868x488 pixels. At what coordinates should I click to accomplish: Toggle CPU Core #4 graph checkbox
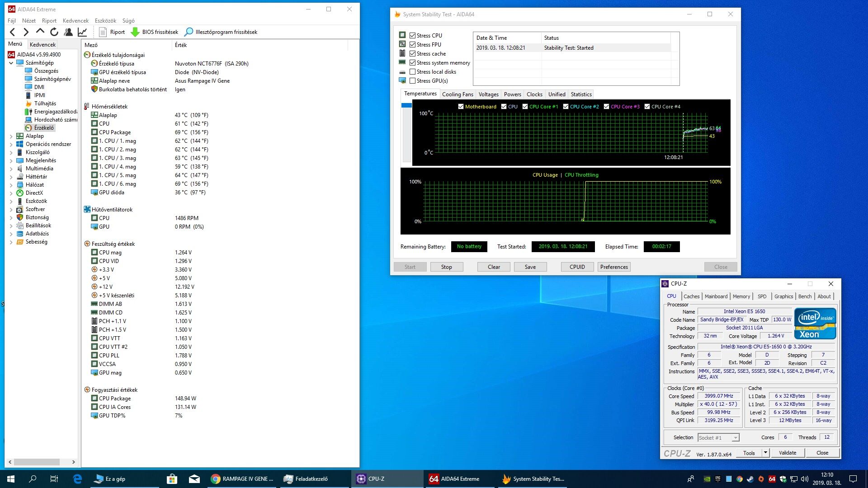click(x=647, y=107)
